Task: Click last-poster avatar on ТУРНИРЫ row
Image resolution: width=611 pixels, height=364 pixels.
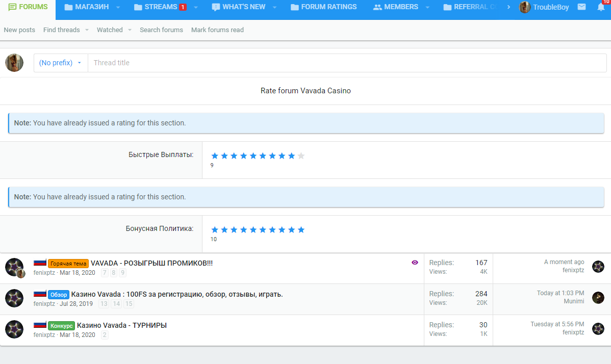Action: (598, 329)
